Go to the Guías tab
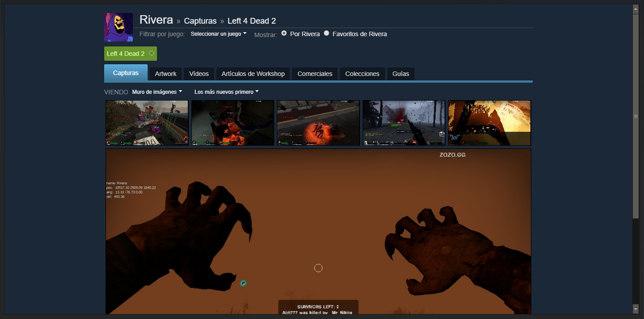Image resolution: width=644 pixels, height=319 pixels. pos(401,74)
